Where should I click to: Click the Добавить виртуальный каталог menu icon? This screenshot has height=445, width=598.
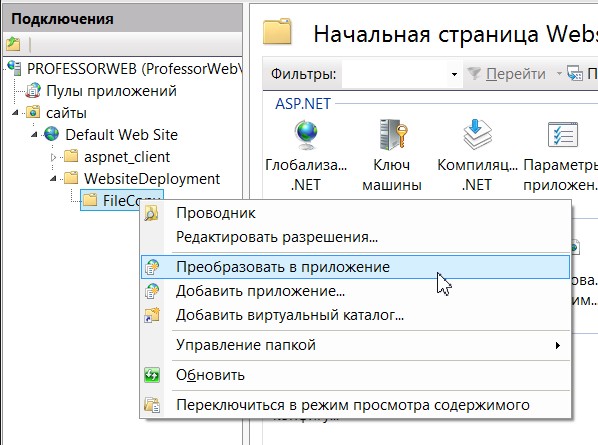[152, 315]
